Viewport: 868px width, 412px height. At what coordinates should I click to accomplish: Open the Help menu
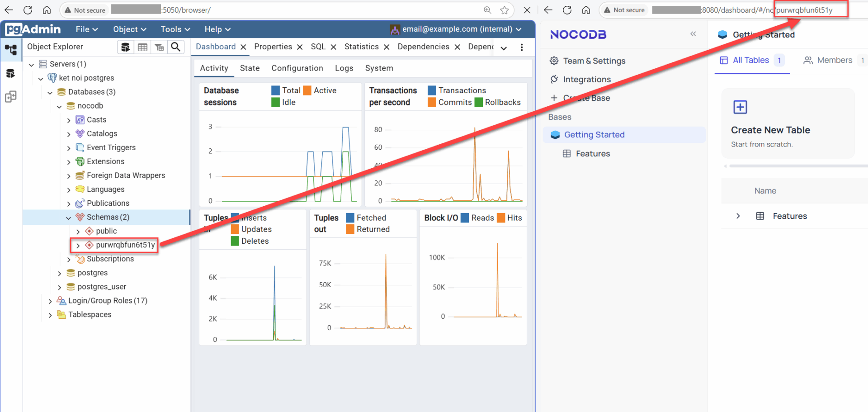click(x=217, y=29)
